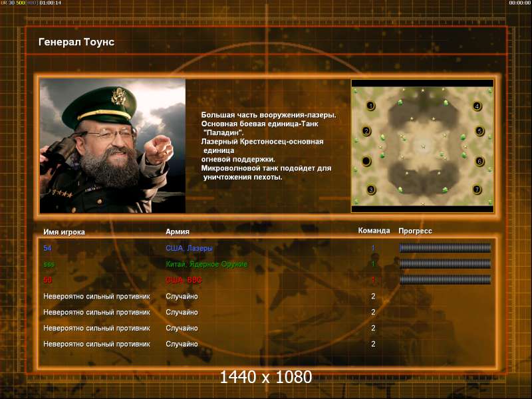532x399 pixels.
Task: Click the "Команда" column header
Action: click(374, 231)
